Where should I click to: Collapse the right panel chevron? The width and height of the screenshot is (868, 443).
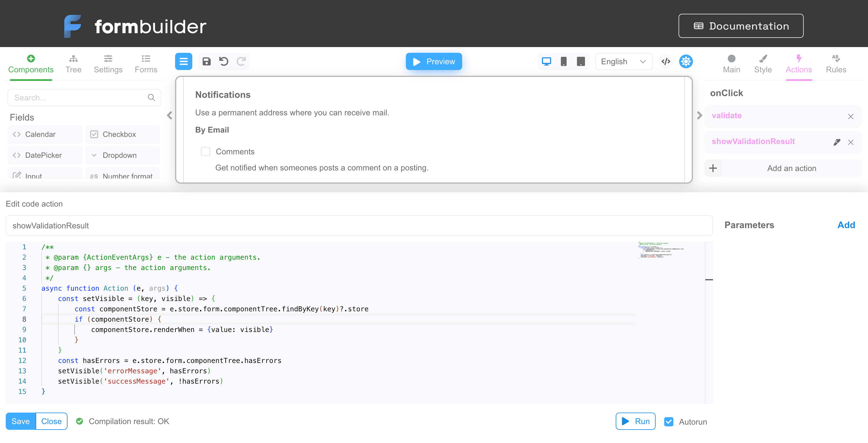click(x=699, y=116)
